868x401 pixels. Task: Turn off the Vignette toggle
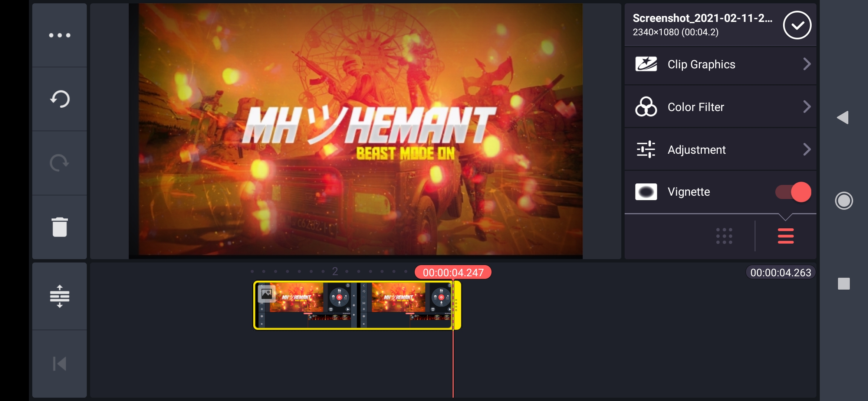(793, 192)
